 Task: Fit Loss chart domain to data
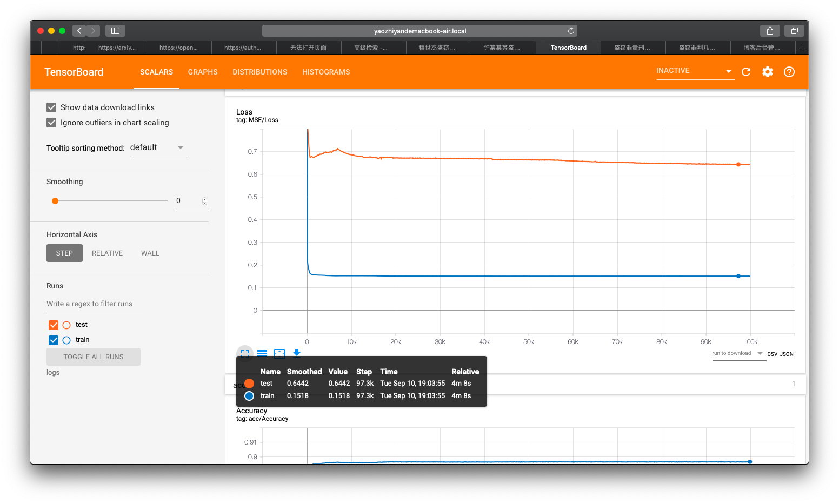279,353
